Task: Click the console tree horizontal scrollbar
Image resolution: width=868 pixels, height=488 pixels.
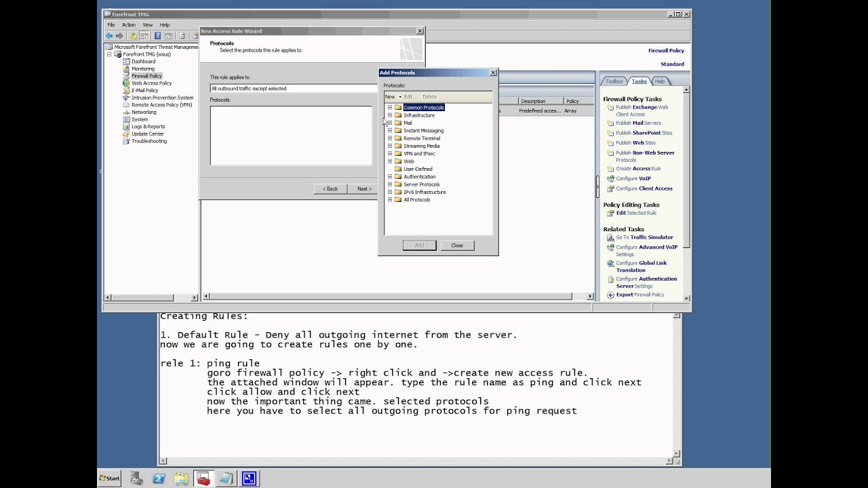Action: [152, 297]
